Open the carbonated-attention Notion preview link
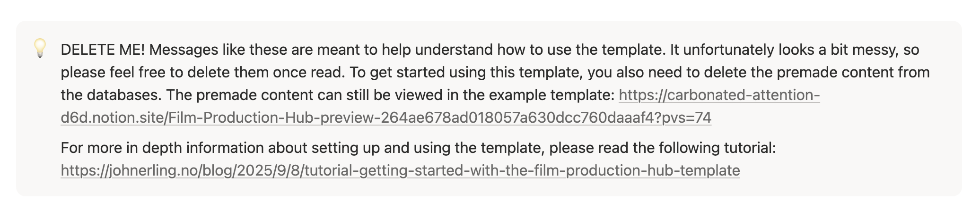This screenshot has height=219, width=980. (719, 95)
